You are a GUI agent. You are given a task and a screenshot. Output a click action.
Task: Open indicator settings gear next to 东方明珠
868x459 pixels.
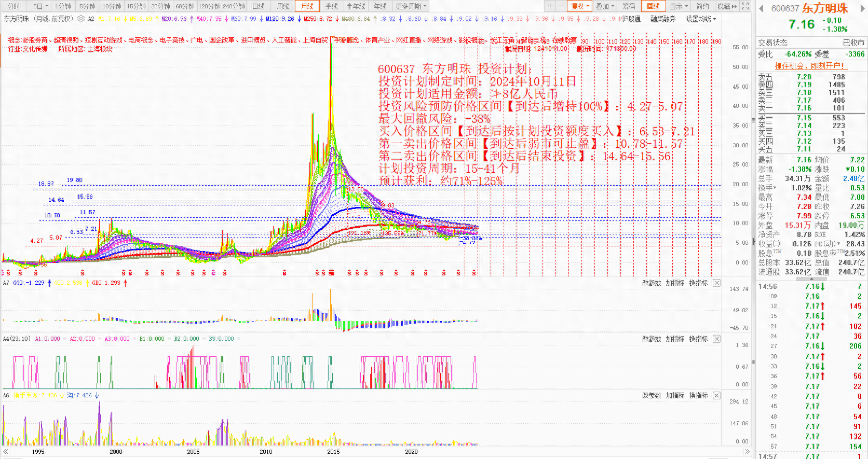(81, 19)
